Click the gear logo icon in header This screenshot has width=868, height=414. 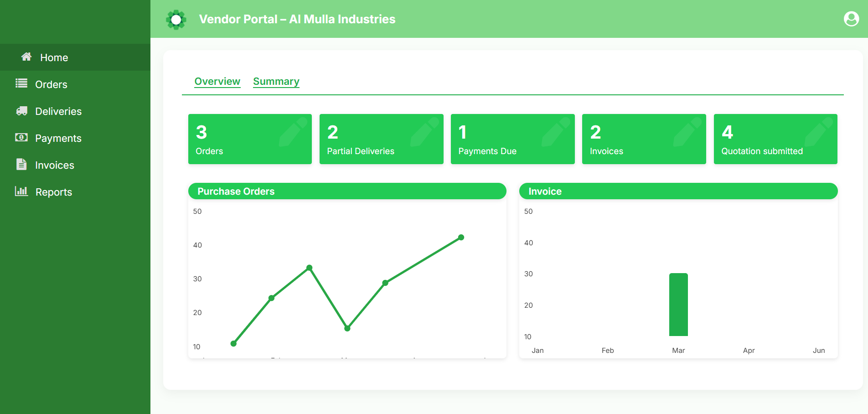click(176, 20)
